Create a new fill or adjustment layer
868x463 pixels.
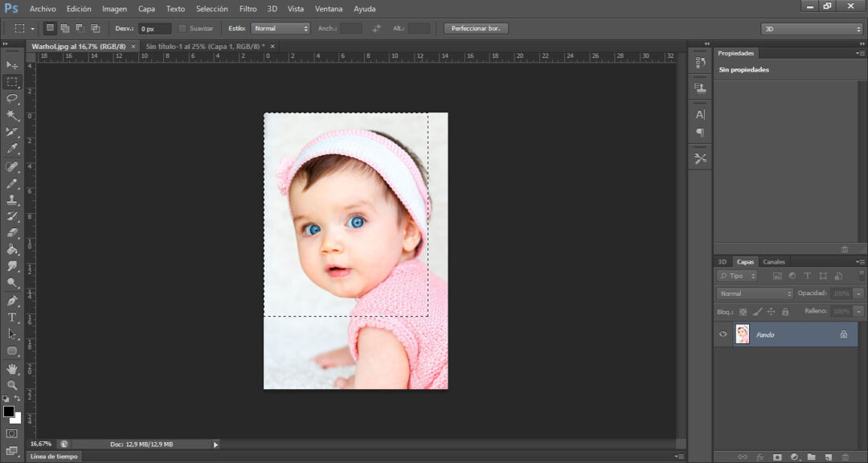794,457
